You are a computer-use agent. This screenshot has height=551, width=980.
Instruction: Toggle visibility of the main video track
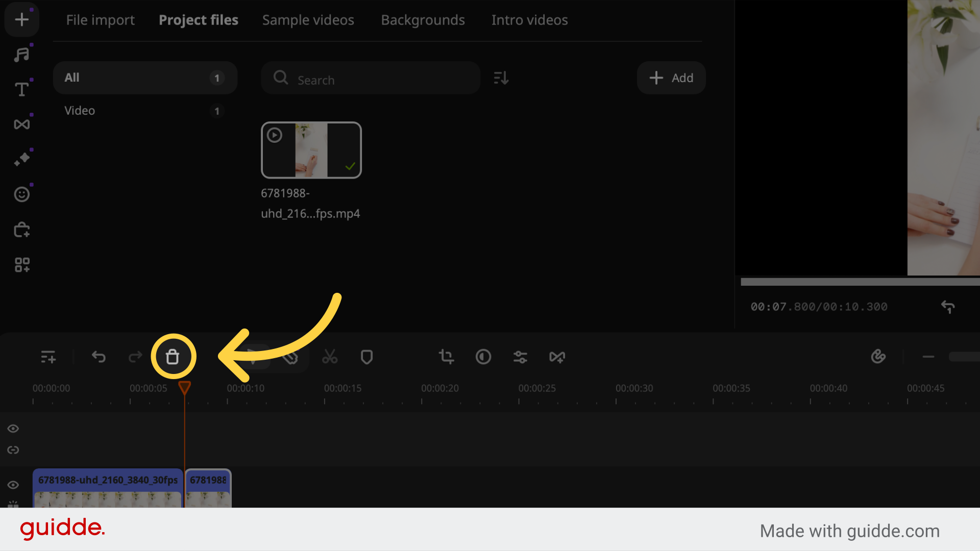coord(13,485)
